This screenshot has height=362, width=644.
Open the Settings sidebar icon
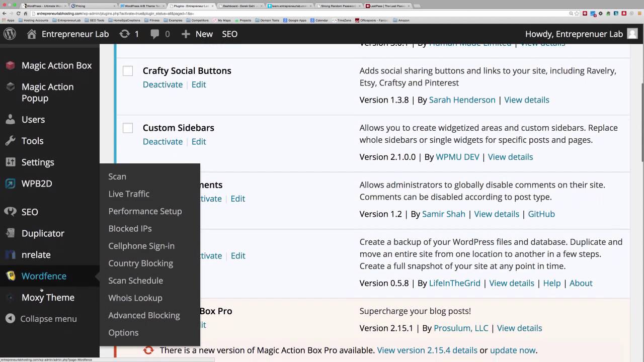(x=10, y=162)
